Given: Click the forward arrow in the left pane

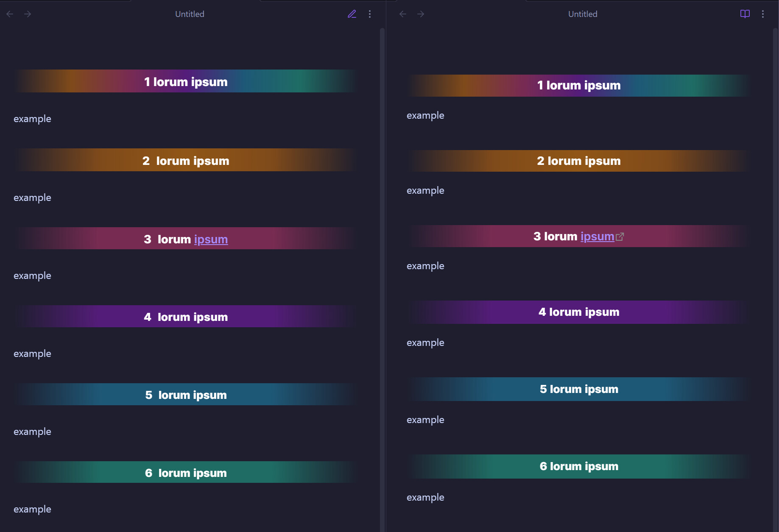Looking at the screenshot, I should click(x=28, y=14).
